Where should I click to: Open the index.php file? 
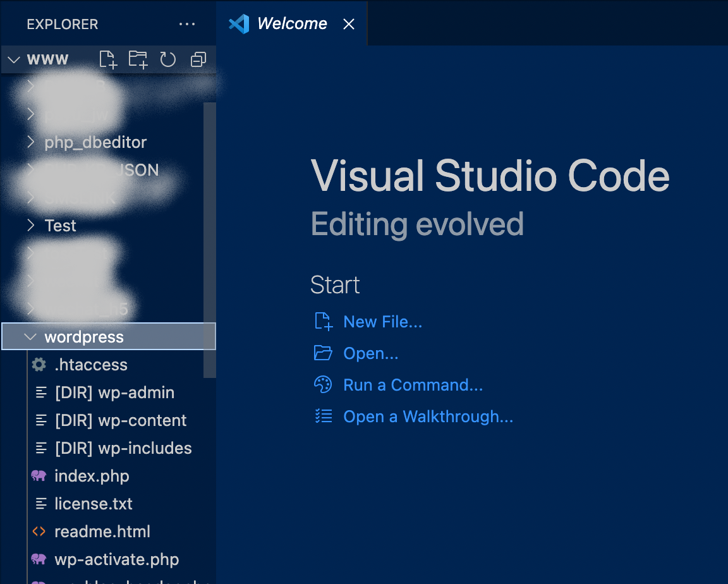point(92,477)
